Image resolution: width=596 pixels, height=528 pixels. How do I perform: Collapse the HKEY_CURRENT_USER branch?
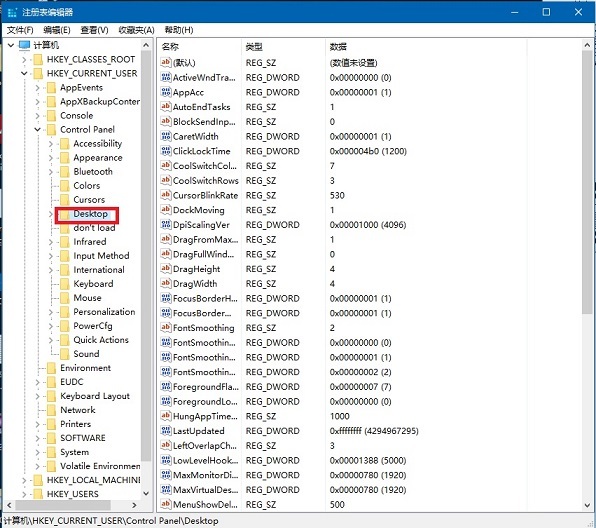(x=24, y=73)
